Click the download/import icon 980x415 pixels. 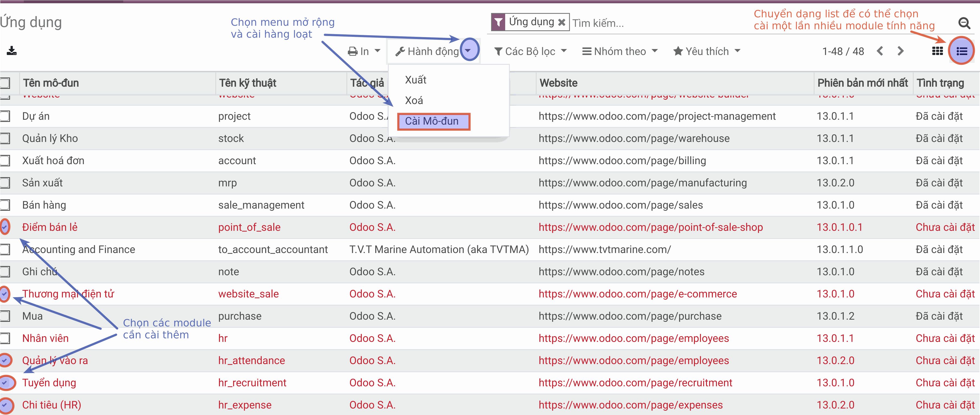click(12, 51)
